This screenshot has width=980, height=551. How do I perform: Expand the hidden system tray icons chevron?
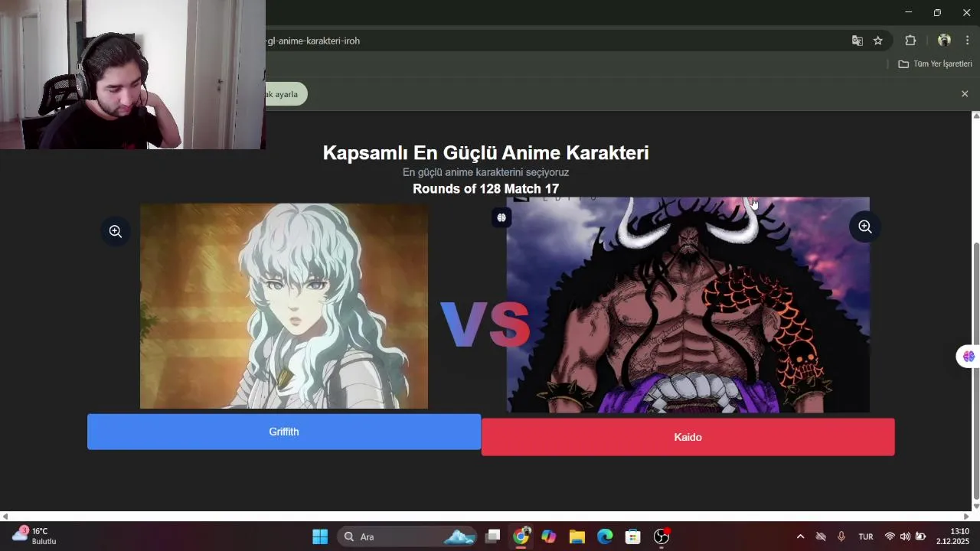(x=801, y=536)
